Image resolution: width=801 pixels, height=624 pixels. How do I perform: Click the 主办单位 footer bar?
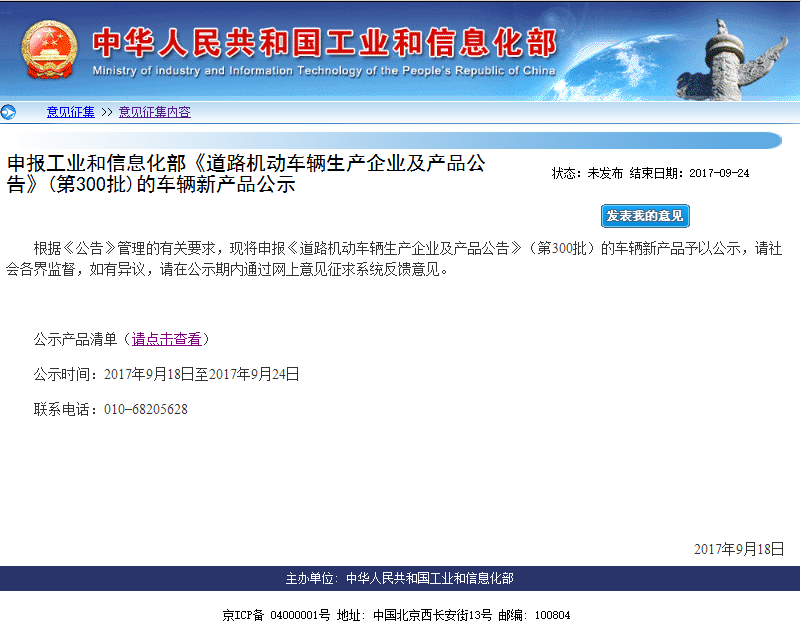click(x=400, y=577)
